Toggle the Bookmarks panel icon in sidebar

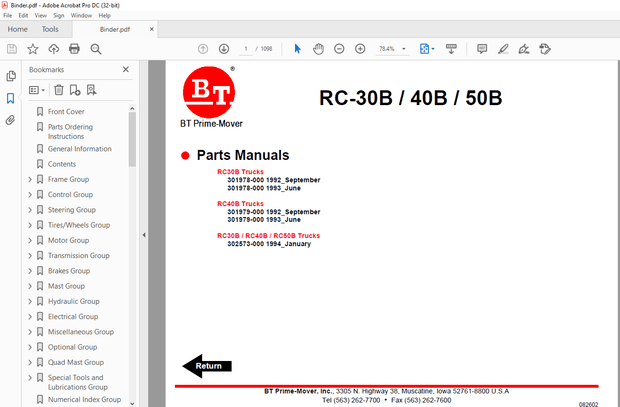coord(11,98)
